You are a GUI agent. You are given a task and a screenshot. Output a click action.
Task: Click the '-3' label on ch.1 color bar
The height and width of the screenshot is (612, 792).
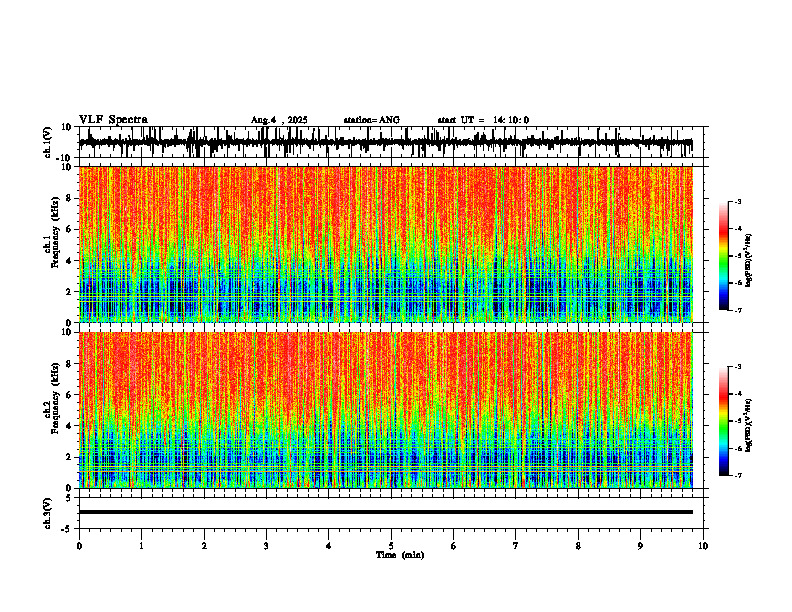(x=738, y=202)
